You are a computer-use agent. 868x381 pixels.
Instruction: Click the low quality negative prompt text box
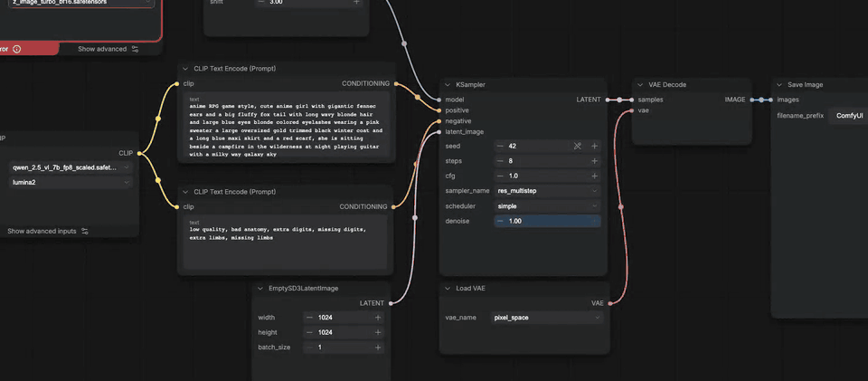click(287, 242)
